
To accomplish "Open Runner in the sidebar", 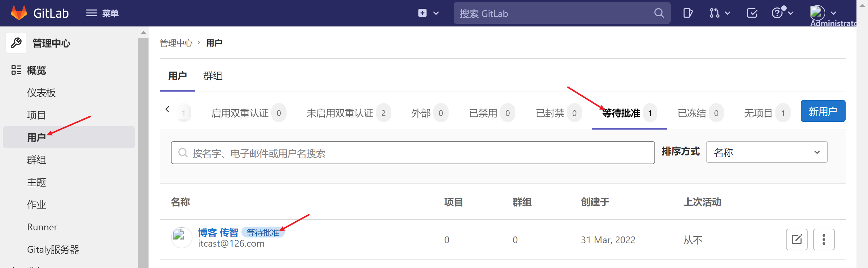I will 42,227.
